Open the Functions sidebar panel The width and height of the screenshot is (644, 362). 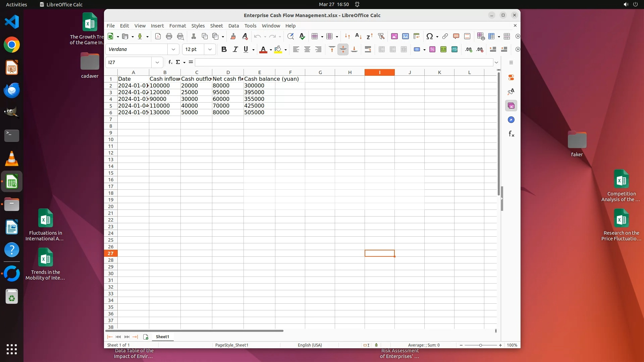[x=511, y=134]
